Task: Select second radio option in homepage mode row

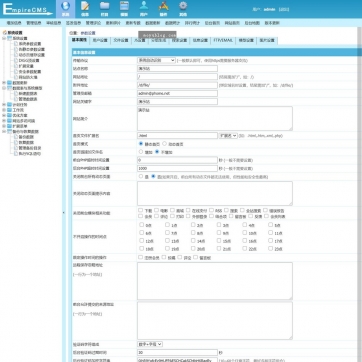Action: point(165,144)
